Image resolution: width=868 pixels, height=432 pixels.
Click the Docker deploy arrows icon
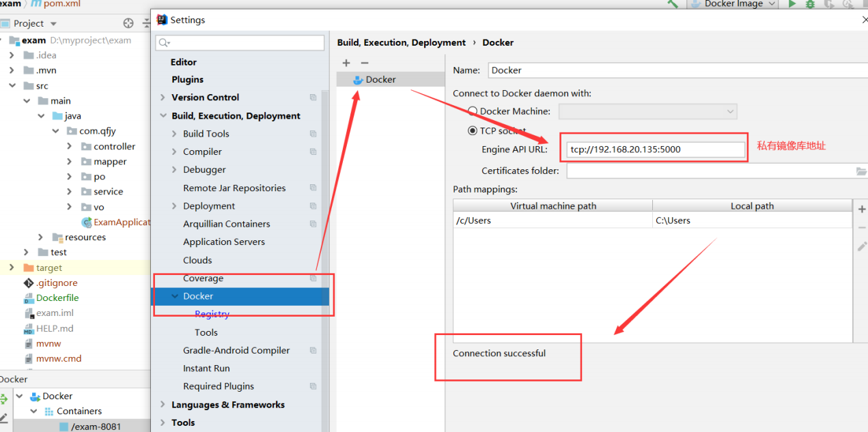pyautogui.click(x=3, y=399)
